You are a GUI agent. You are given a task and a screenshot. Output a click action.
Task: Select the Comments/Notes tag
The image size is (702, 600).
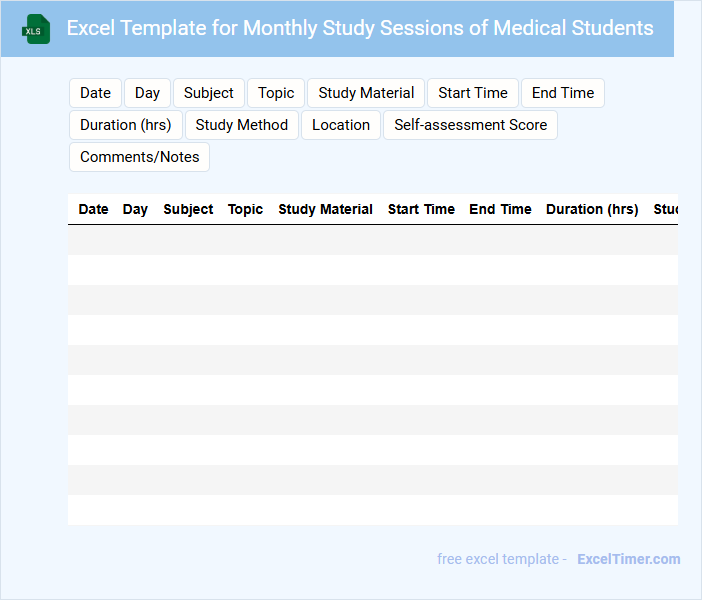click(x=139, y=157)
